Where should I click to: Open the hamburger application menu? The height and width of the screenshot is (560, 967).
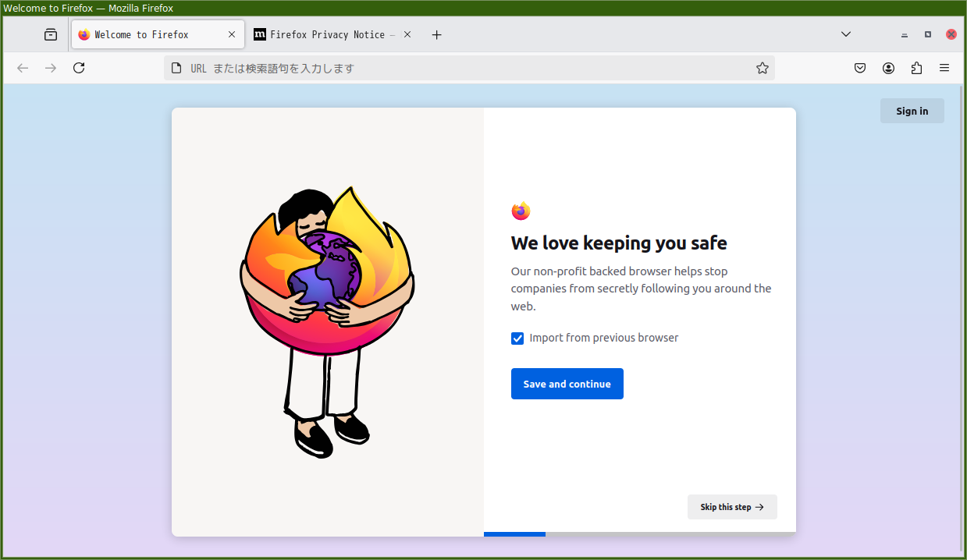click(944, 68)
